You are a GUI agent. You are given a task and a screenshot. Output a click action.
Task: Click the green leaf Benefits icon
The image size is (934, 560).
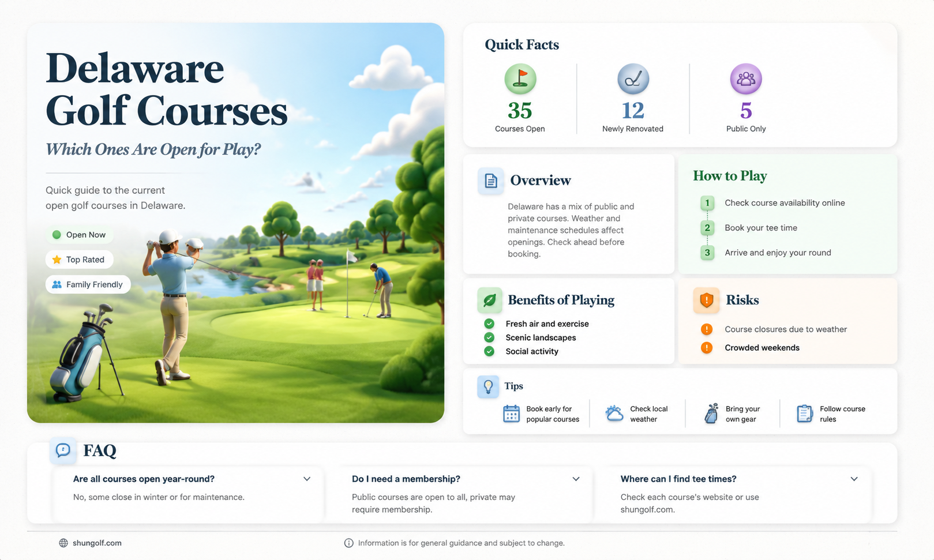tap(489, 300)
